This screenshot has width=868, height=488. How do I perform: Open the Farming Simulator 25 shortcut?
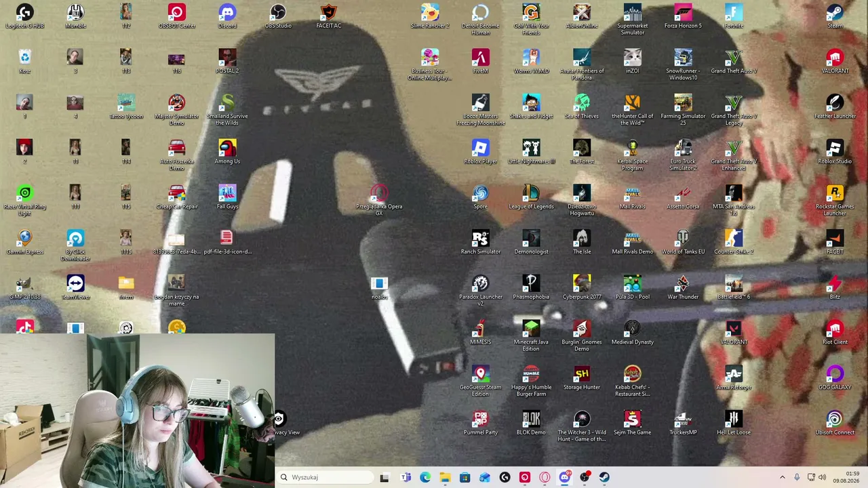coord(683,110)
